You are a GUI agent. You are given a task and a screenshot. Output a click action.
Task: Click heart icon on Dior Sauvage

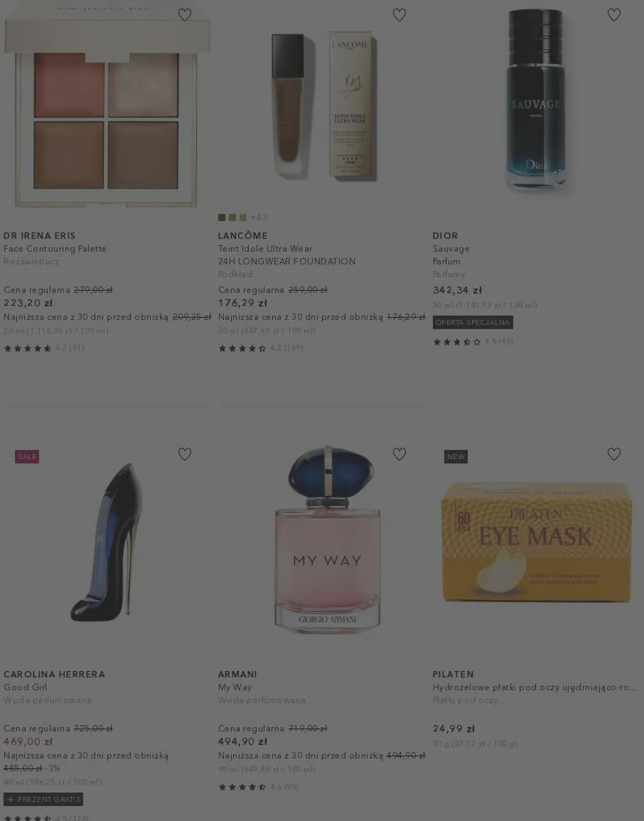point(614,15)
